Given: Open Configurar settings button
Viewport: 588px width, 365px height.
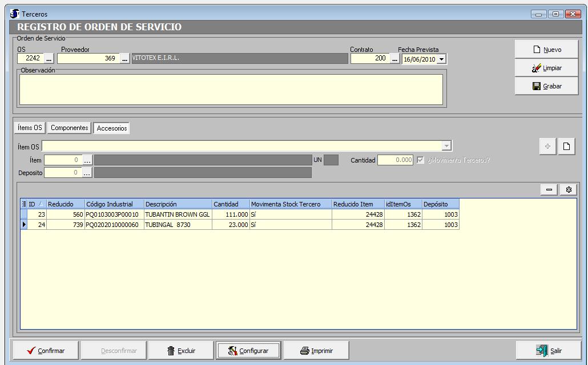Looking at the screenshot, I should point(248,351).
